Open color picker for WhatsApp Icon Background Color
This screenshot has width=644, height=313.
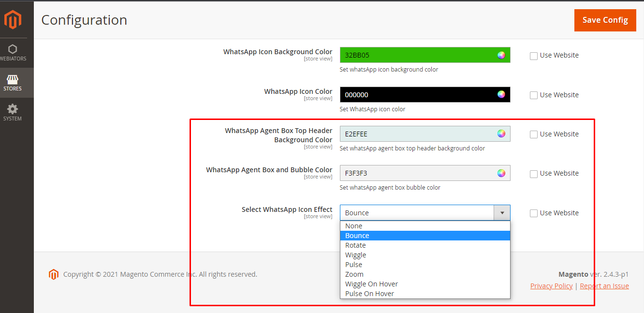point(501,55)
